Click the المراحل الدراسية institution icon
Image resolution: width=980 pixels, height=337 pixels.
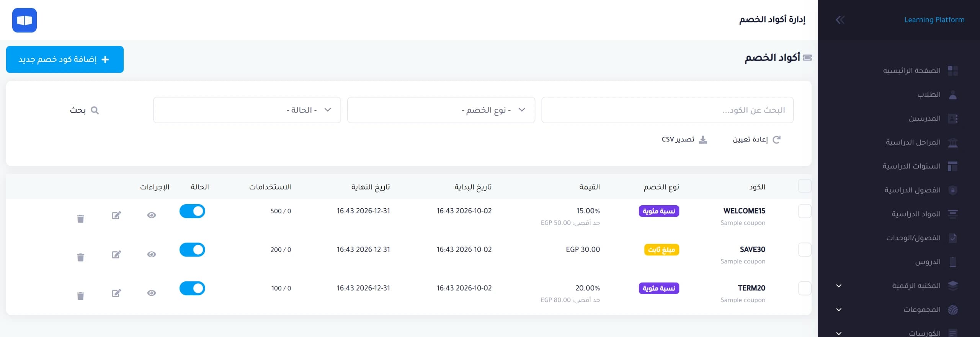(x=953, y=142)
